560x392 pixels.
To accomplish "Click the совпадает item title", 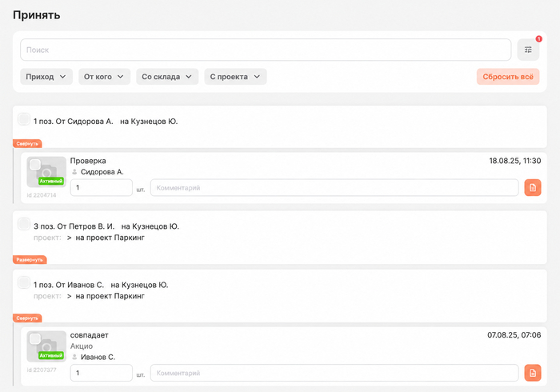I will (x=90, y=335).
